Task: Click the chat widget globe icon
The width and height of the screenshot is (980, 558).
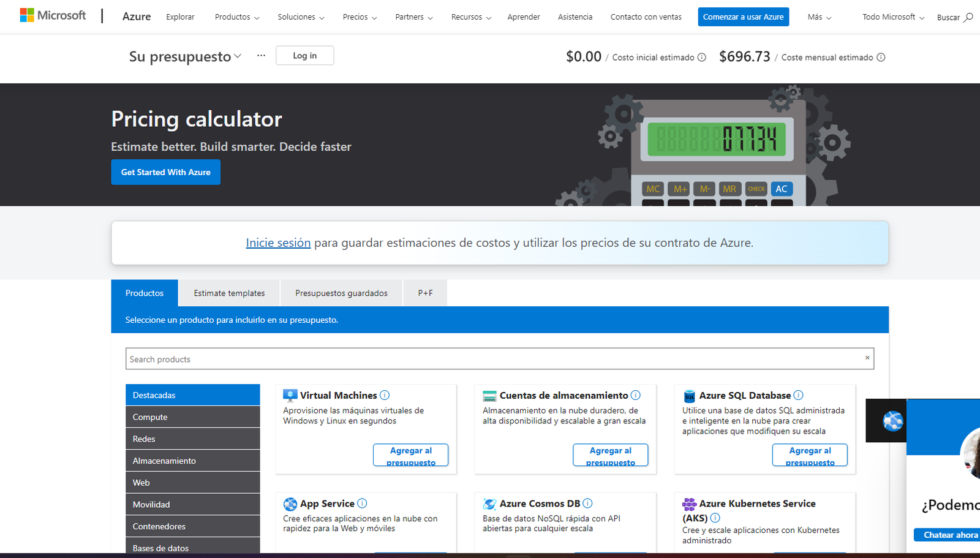Action: [x=893, y=421]
